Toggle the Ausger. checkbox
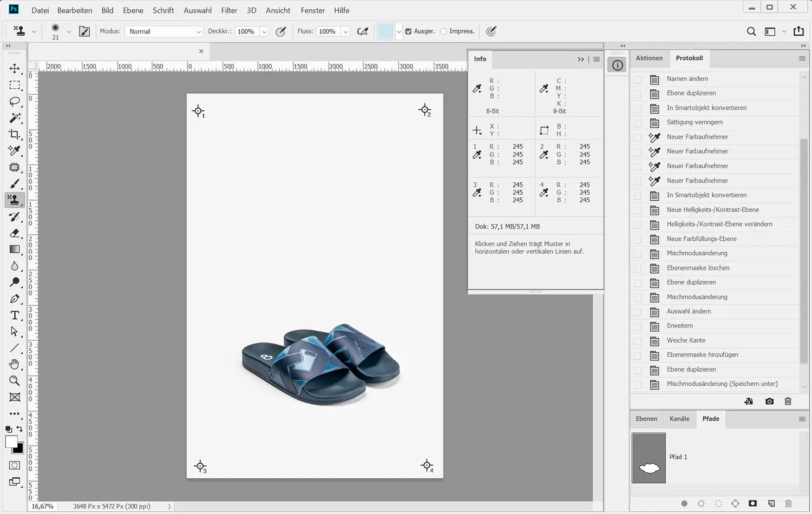The width and height of the screenshot is (812, 514). (x=408, y=31)
